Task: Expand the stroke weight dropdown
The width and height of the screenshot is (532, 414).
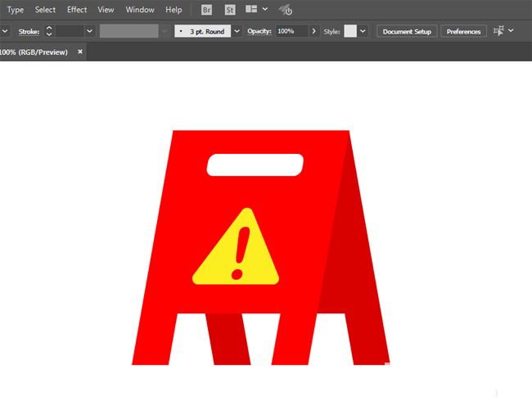Action: tap(89, 31)
